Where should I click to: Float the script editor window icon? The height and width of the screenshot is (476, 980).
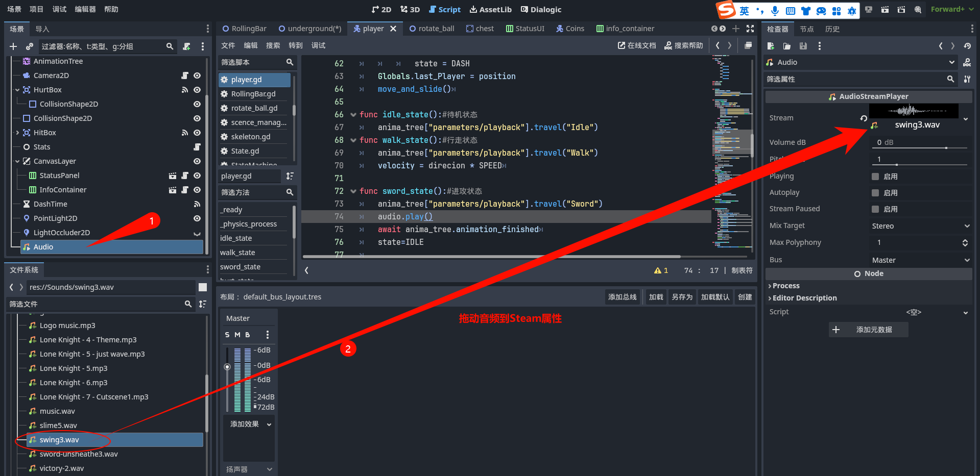748,45
